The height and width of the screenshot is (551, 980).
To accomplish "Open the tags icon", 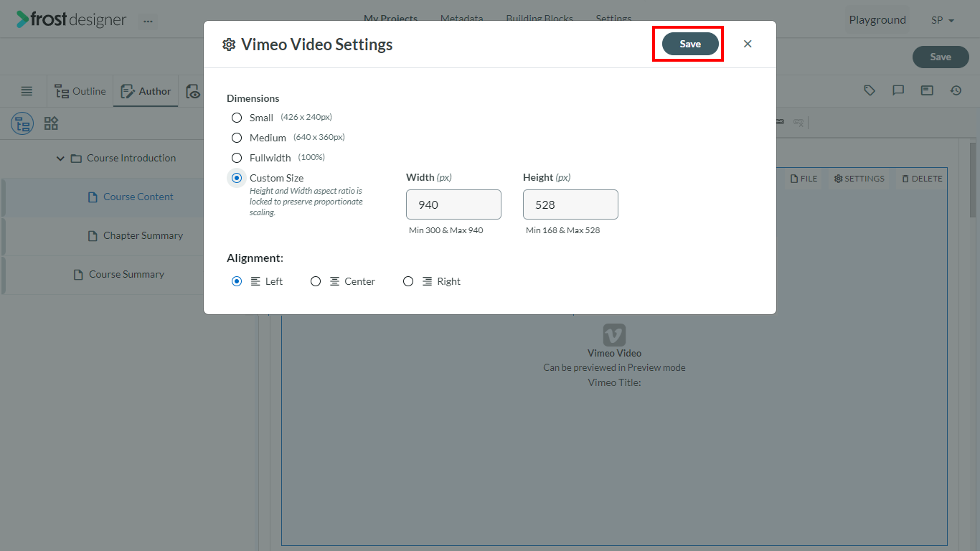I will coord(870,90).
